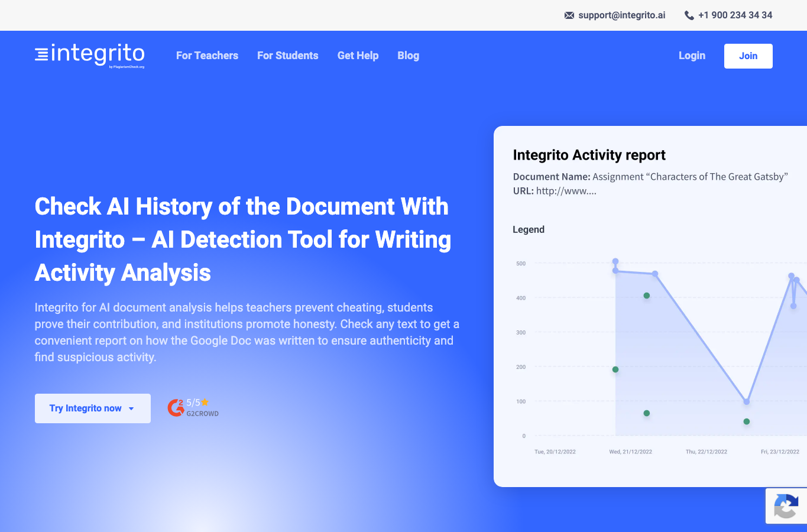This screenshot has height=532, width=807.
Task: Open the Blog page
Action: pos(408,56)
